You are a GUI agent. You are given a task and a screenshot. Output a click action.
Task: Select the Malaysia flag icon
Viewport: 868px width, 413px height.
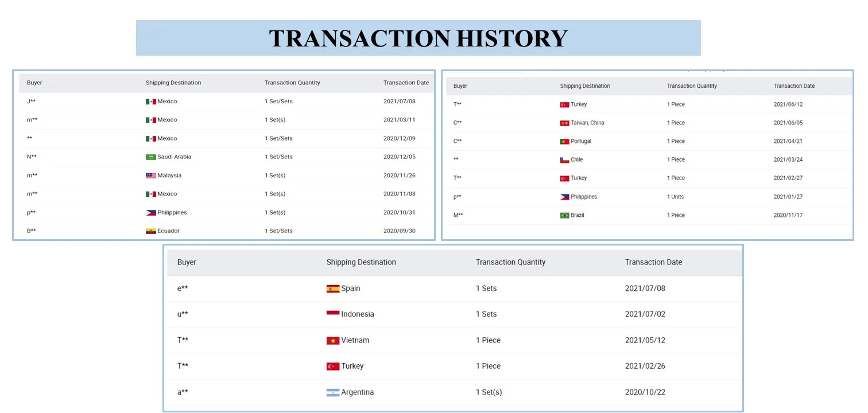click(151, 176)
